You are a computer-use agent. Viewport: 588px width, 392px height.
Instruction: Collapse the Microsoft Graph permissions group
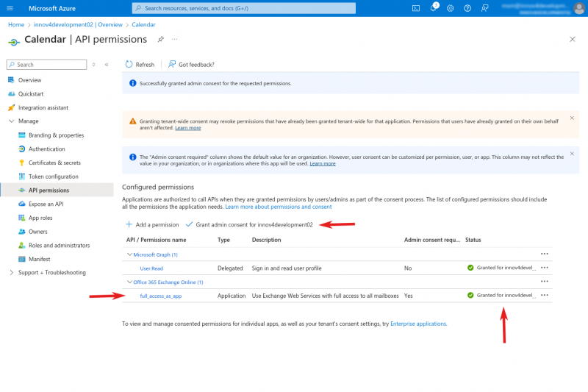[x=129, y=254]
